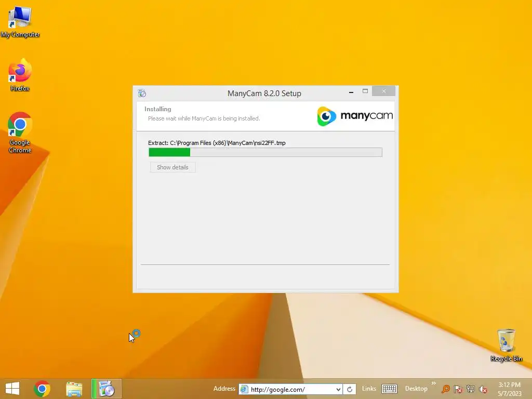Refresh the taskbar address bar
Image resolution: width=532 pixels, height=399 pixels.
(350, 389)
